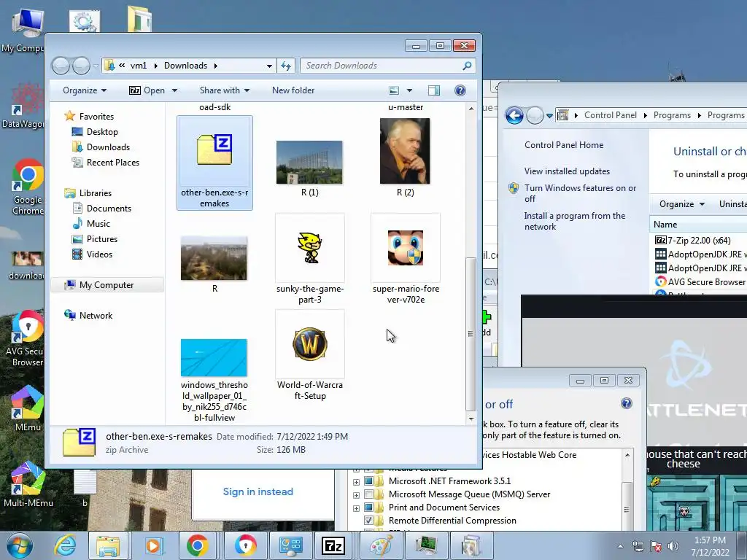Click the refresh button beside address bar
This screenshot has width=747, height=560.
(x=286, y=66)
